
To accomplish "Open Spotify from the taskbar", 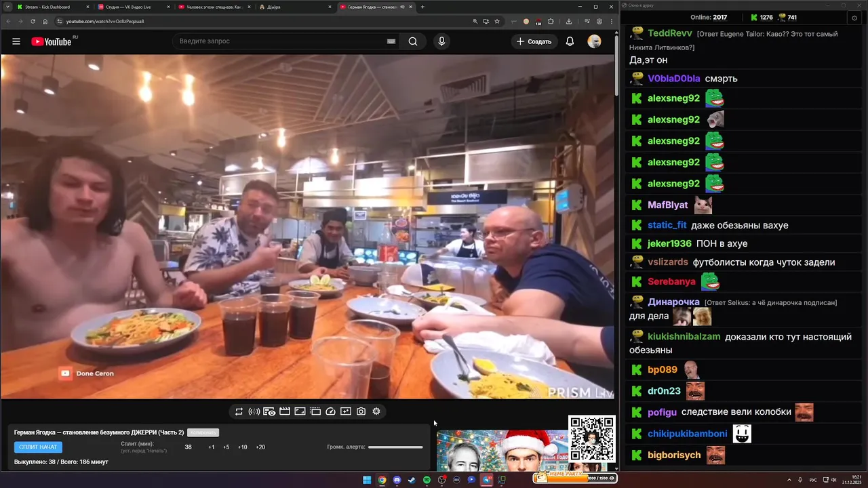I will (x=427, y=480).
